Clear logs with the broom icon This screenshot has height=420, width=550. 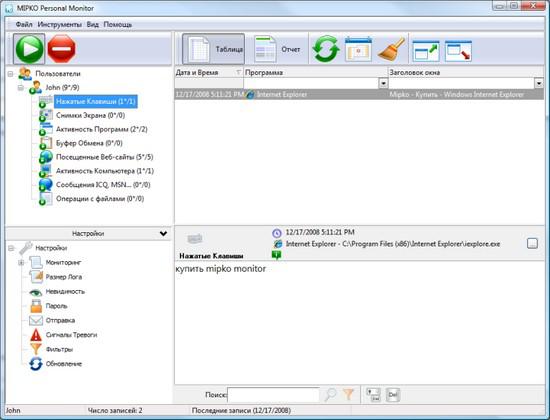[x=391, y=49]
